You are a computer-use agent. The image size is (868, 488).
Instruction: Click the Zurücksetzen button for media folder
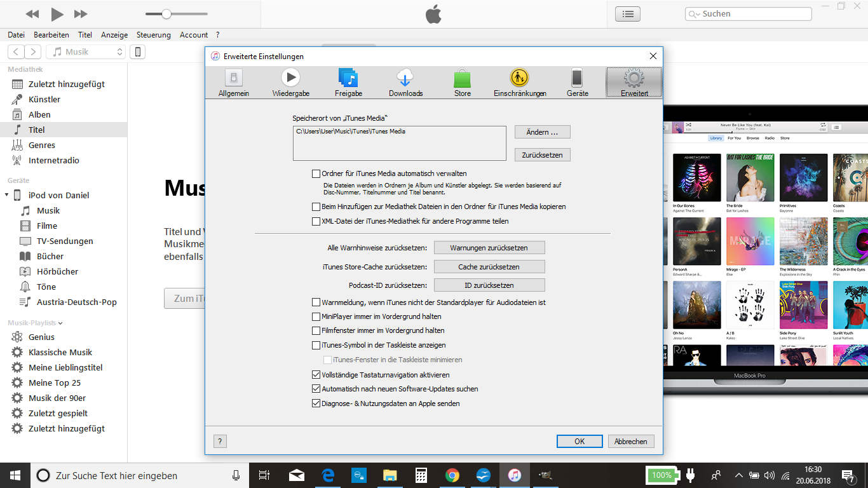coord(542,154)
